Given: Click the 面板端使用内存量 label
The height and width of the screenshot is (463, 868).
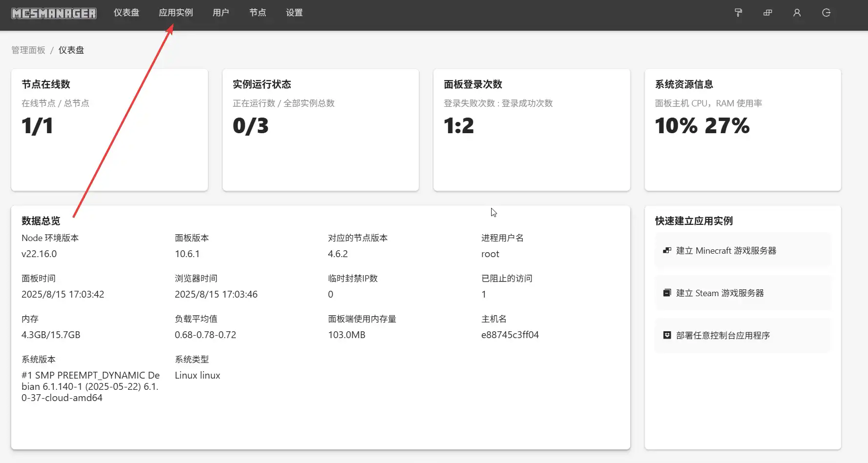Looking at the screenshot, I should [362, 319].
